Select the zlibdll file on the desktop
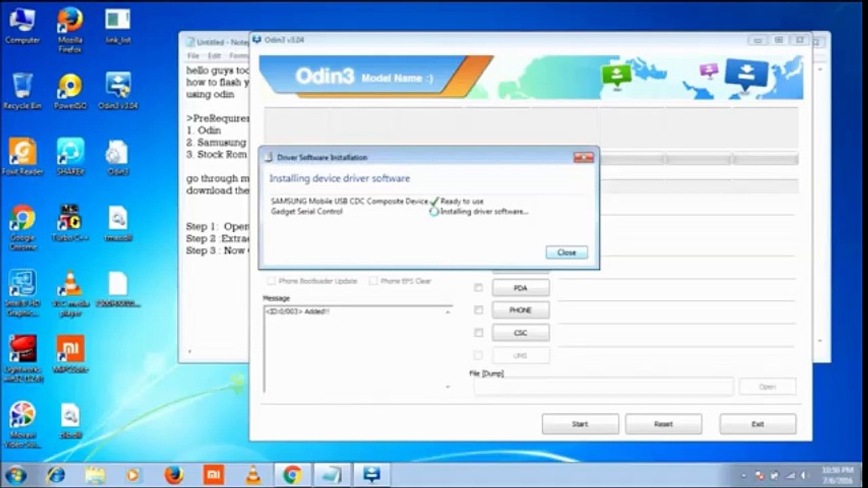The image size is (868, 488). (x=70, y=421)
